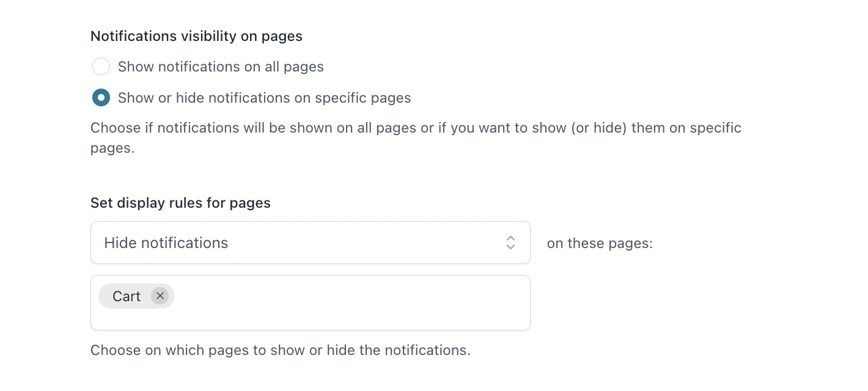This screenshot has height=391, width=868.
Task: Click the "Show or hide notifications on specific pages" label
Action: coord(264,98)
